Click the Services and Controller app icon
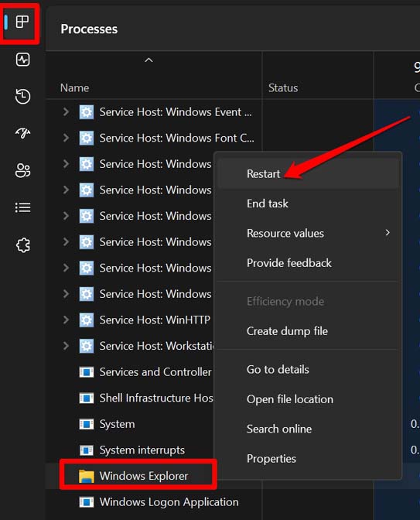Image resolution: width=420 pixels, height=520 pixels. pos(87,372)
